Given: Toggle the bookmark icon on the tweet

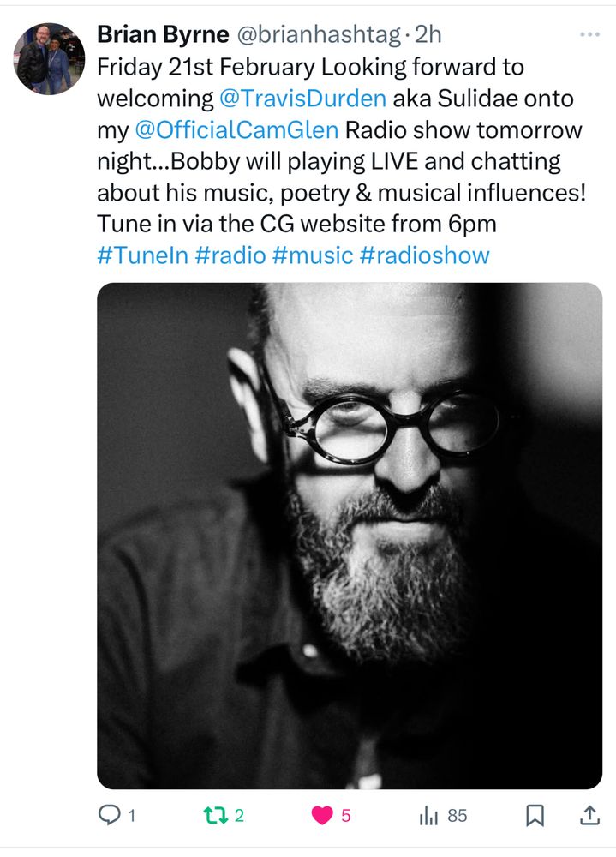Looking at the screenshot, I should tap(535, 816).
